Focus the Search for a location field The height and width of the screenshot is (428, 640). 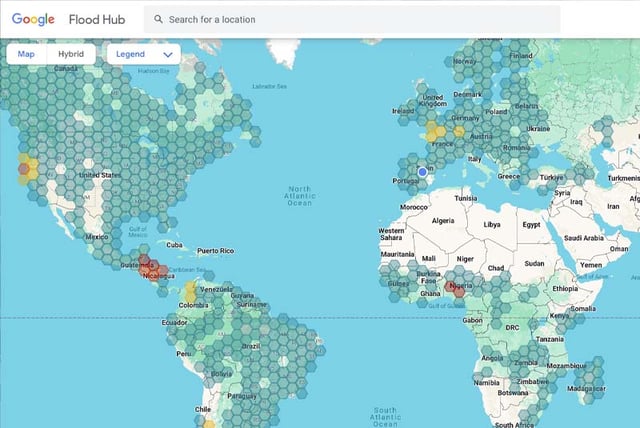tap(352, 19)
